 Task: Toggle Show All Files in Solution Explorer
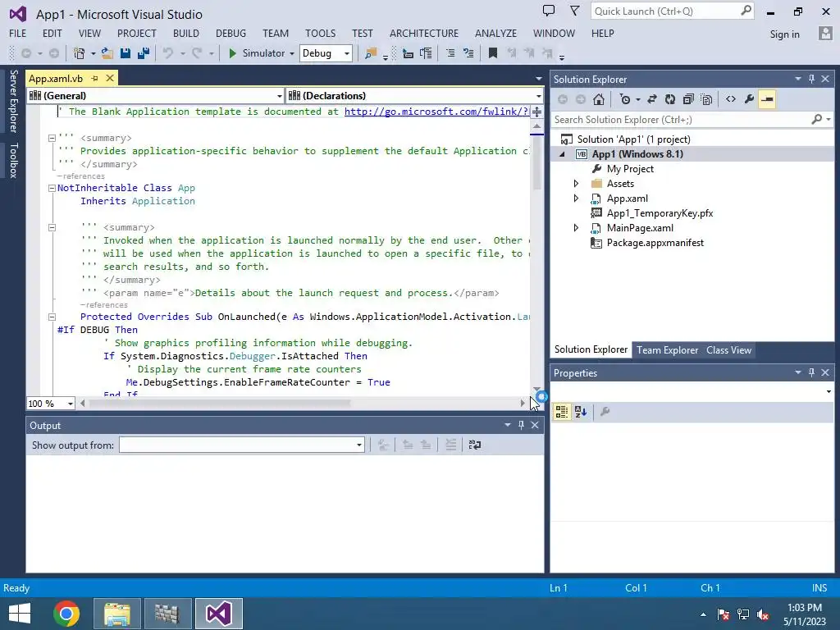(x=706, y=99)
